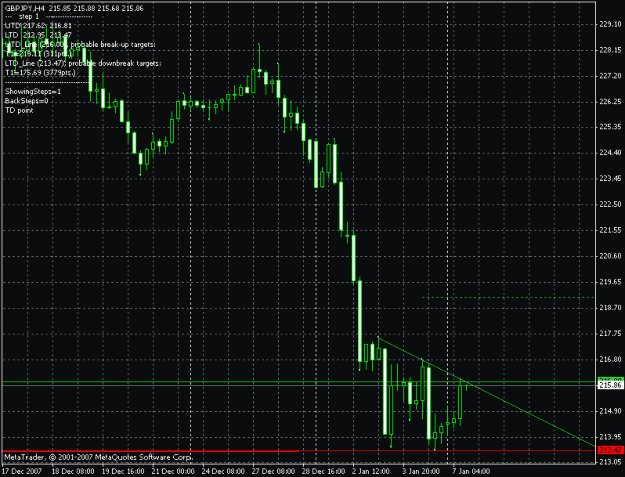The width and height of the screenshot is (625, 477).
Task: Click the 'LTD 212.95 213.47' line
Action: (x=38, y=35)
